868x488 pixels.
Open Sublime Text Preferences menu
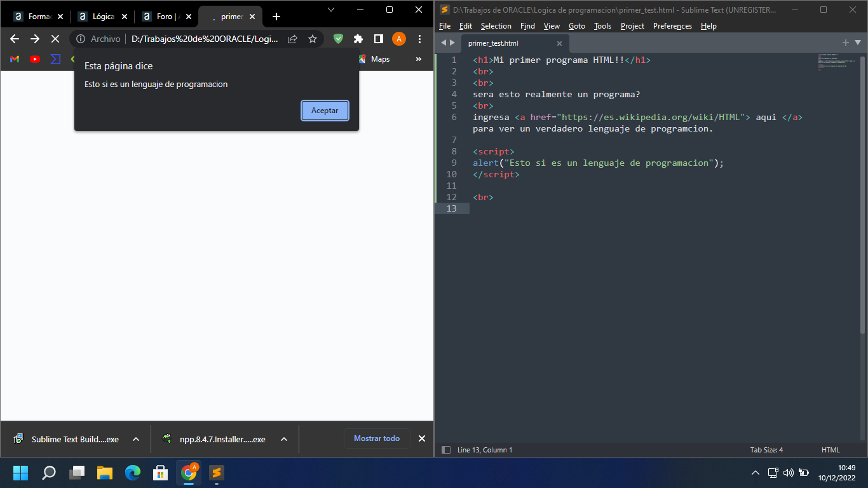[672, 26]
